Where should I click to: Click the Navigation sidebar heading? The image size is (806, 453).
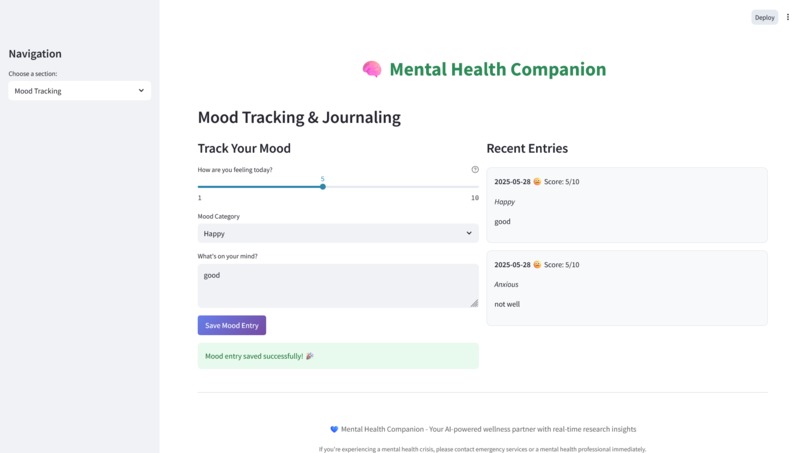(35, 53)
